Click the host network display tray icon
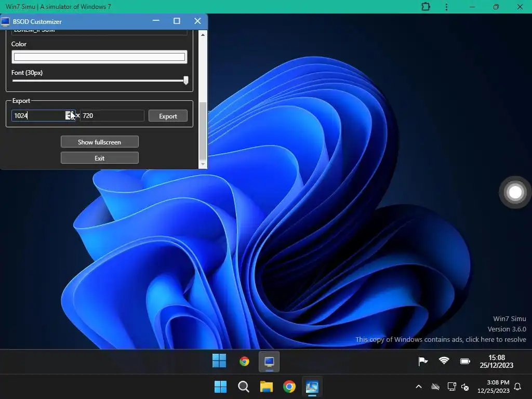 coord(451,387)
